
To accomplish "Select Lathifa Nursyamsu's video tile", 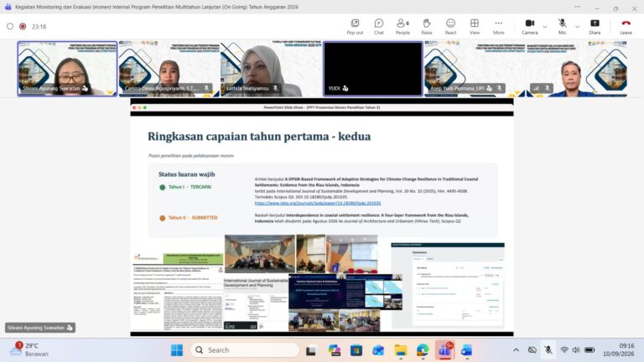I will pos(271,69).
